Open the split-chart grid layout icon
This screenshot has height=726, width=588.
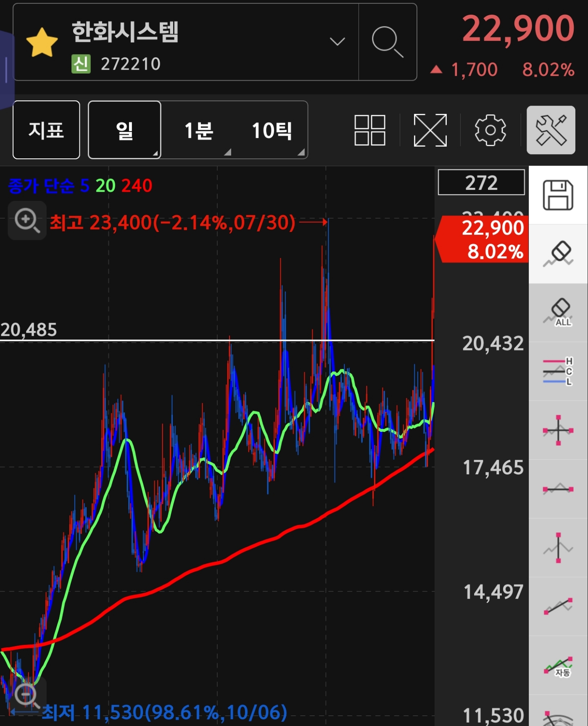pyautogui.click(x=370, y=130)
